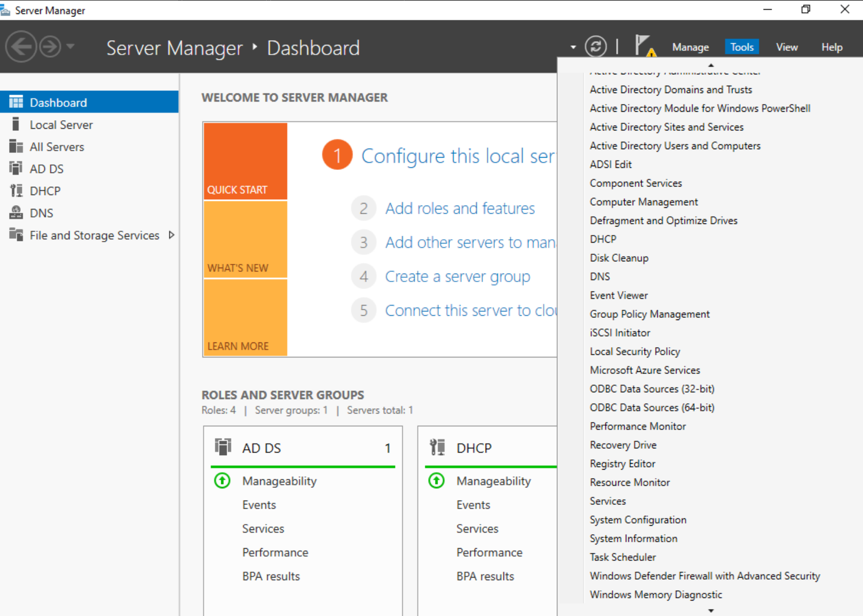Click the forward navigation arrow
Screen dimensions: 863x616
pyautogui.click(x=50, y=47)
